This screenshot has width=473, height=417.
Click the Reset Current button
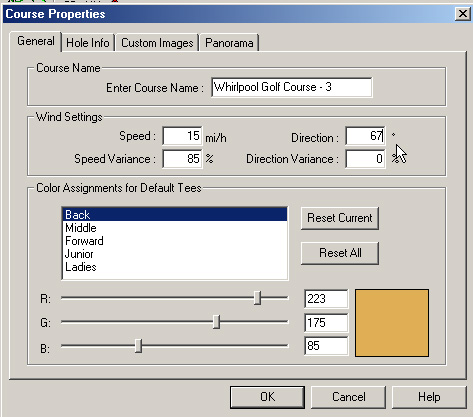coord(340,218)
